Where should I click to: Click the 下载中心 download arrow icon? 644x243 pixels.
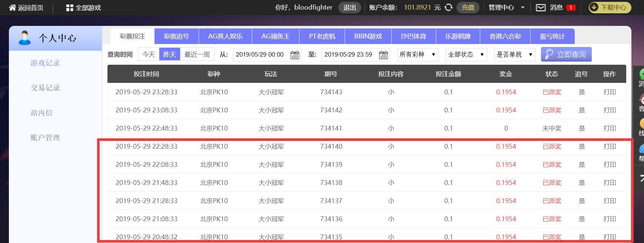pyautogui.click(x=594, y=7)
